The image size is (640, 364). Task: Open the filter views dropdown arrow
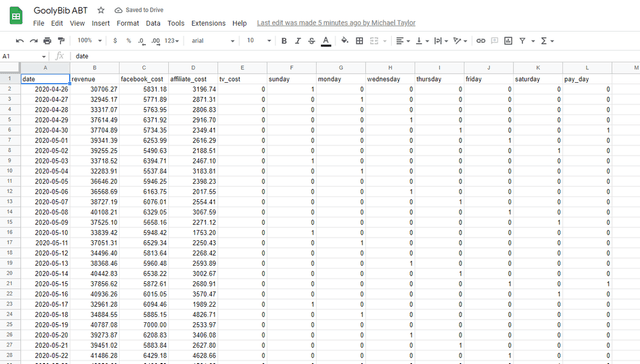(533, 41)
